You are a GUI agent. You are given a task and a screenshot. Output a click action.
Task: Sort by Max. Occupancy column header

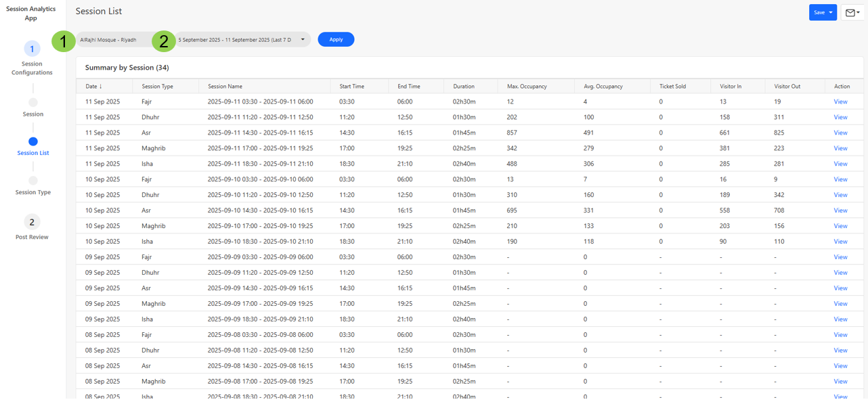pyautogui.click(x=526, y=87)
